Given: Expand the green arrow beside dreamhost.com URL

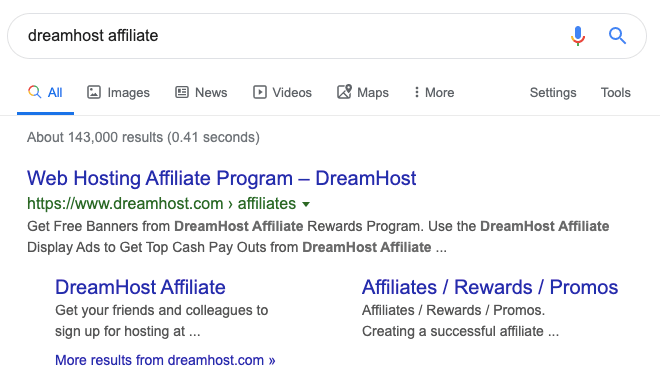Looking at the screenshot, I should [306, 204].
